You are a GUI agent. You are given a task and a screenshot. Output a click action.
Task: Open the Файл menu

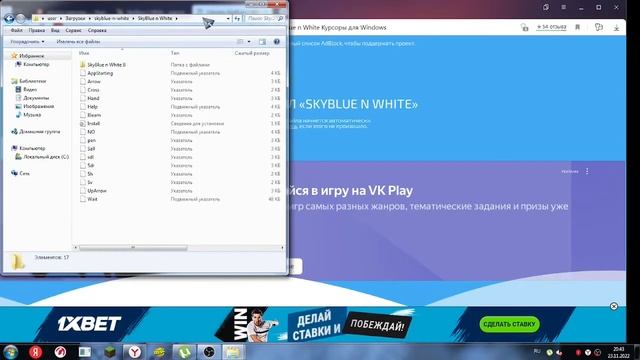(16, 30)
